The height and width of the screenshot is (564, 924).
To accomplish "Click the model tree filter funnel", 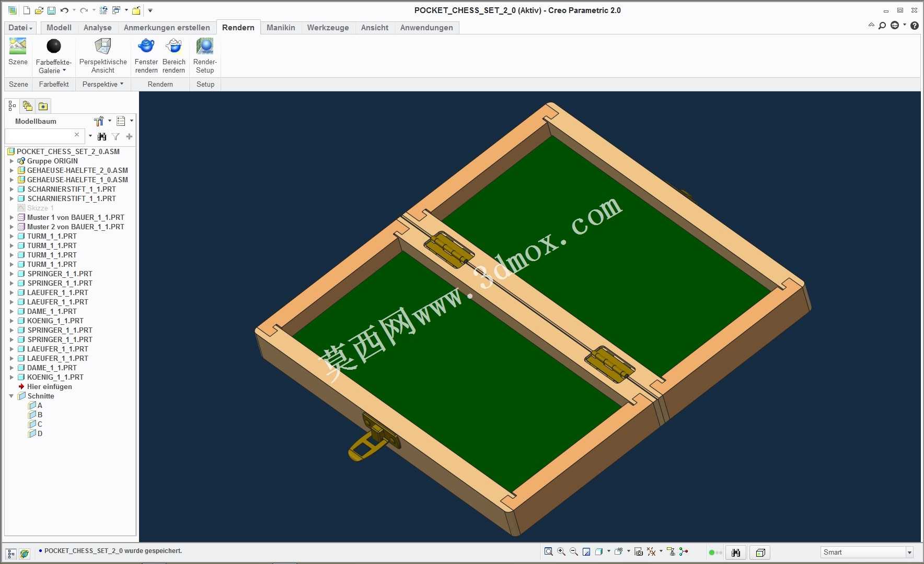I will pyautogui.click(x=115, y=136).
